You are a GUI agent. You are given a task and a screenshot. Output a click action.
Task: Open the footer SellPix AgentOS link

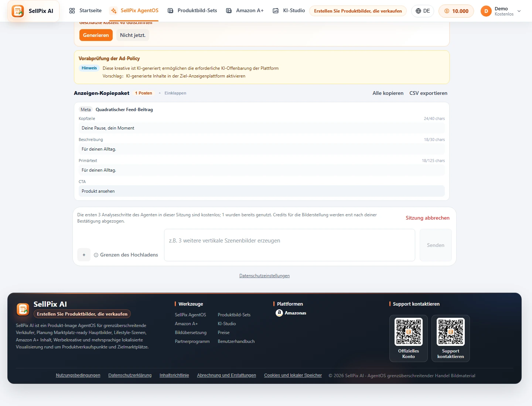[x=190, y=315]
